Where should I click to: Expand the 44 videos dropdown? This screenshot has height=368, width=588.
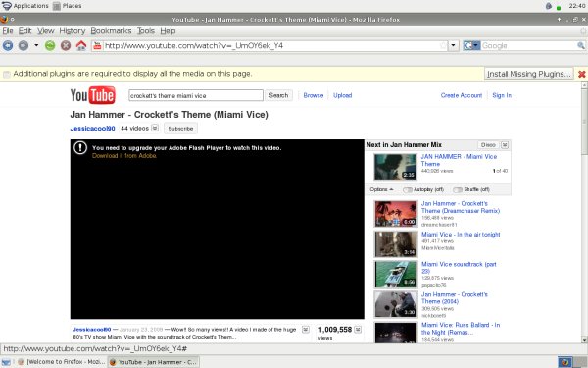[x=155, y=128]
